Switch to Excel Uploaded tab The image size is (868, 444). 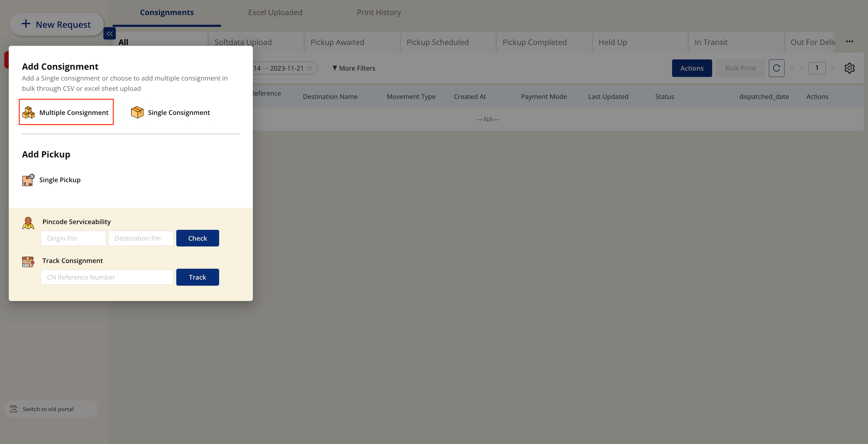pos(275,12)
